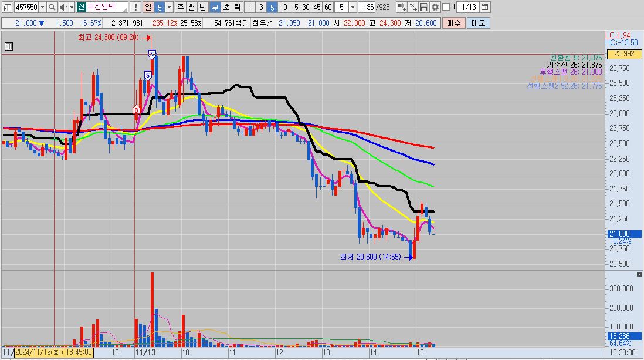Click the 최우선 best quote label
The height and width of the screenshot is (360, 644).
coord(262,23)
